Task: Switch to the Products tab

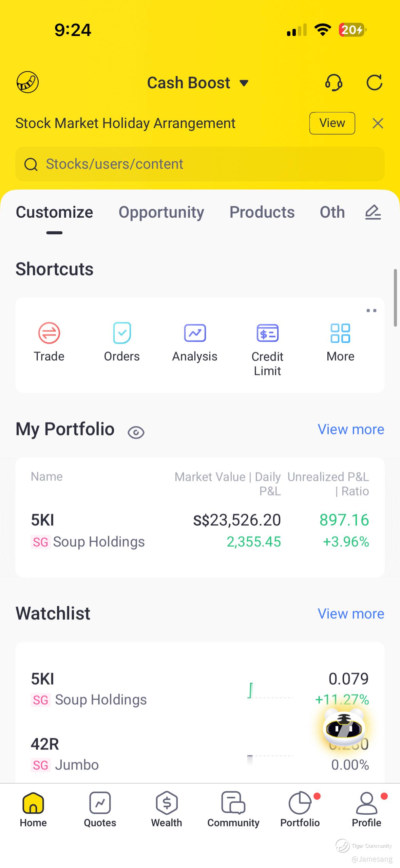Action: pos(262,212)
